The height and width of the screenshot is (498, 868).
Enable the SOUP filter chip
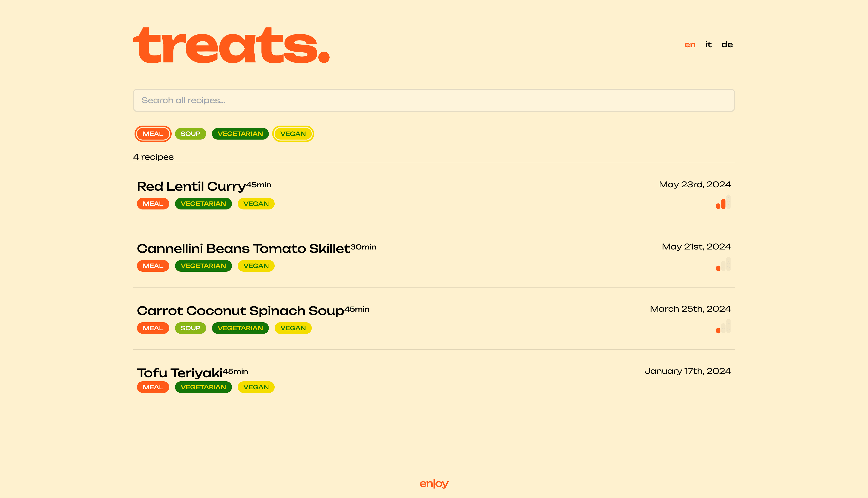tap(190, 134)
